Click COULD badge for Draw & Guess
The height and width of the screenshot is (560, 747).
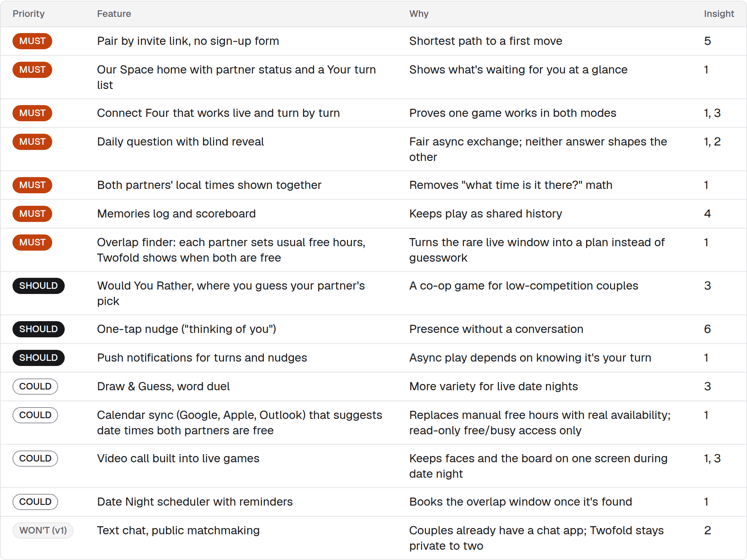(35, 386)
